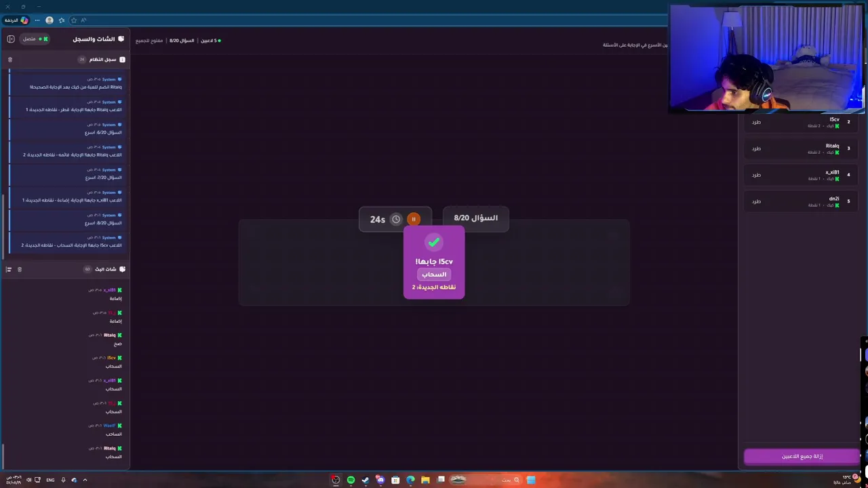Click the list filter icon beside شات البث
This screenshot has width=868, height=488.
9,269
